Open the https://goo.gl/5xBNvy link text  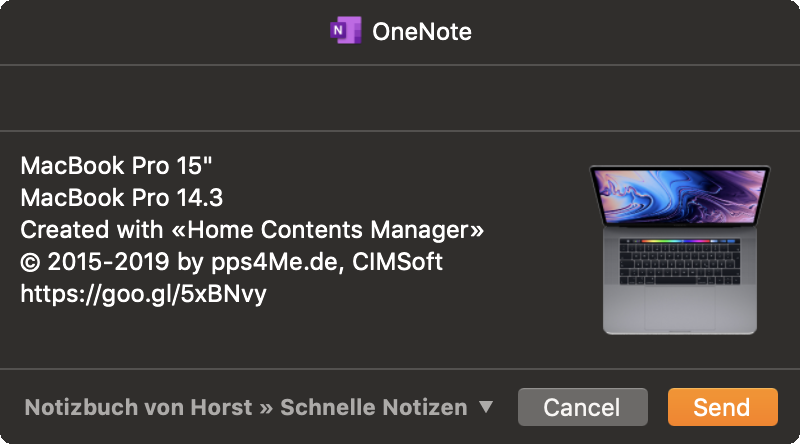(x=143, y=294)
